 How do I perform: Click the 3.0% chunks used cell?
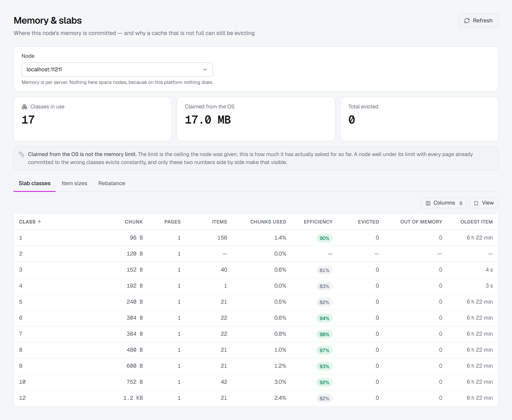(x=280, y=382)
